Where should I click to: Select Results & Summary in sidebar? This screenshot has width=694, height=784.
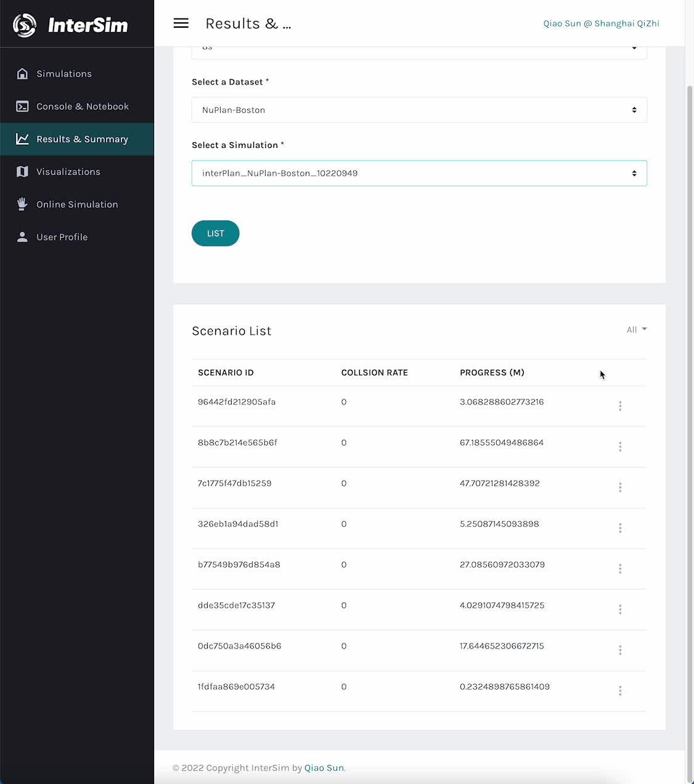pyautogui.click(x=82, y=139)
